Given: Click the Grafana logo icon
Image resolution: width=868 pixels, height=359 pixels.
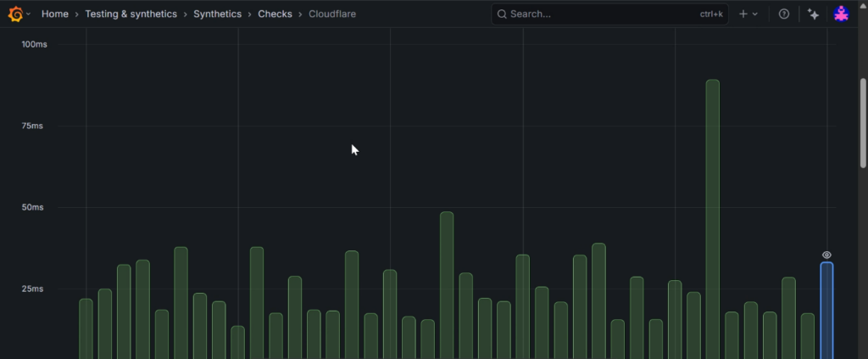Looking at the screenshot, I should 15,14.
